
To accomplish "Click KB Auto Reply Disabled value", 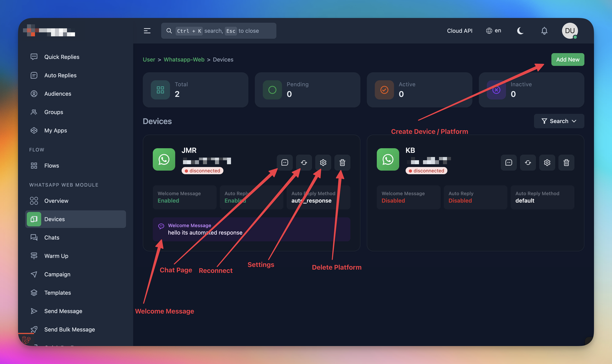I will pos(460,201).
